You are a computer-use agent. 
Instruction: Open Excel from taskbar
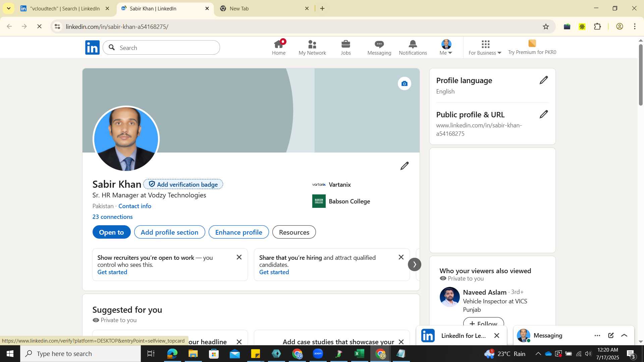[360, 354]
